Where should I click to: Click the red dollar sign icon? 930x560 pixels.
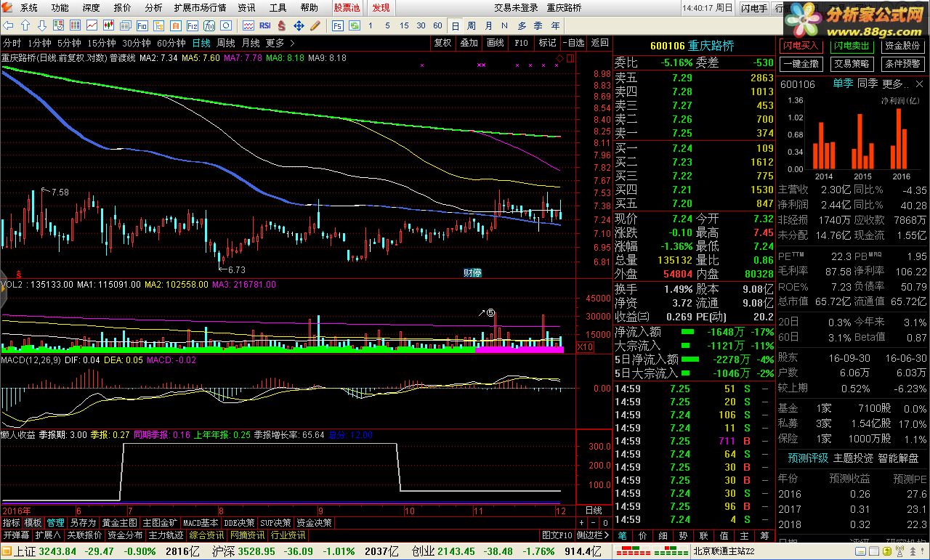[281, 25]
